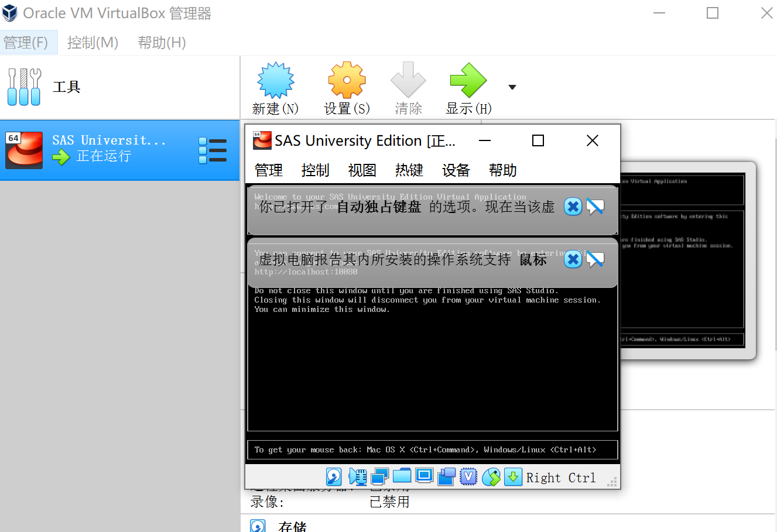Click the mouse integration status icon
777x532 pixels.
coord(491,477)
